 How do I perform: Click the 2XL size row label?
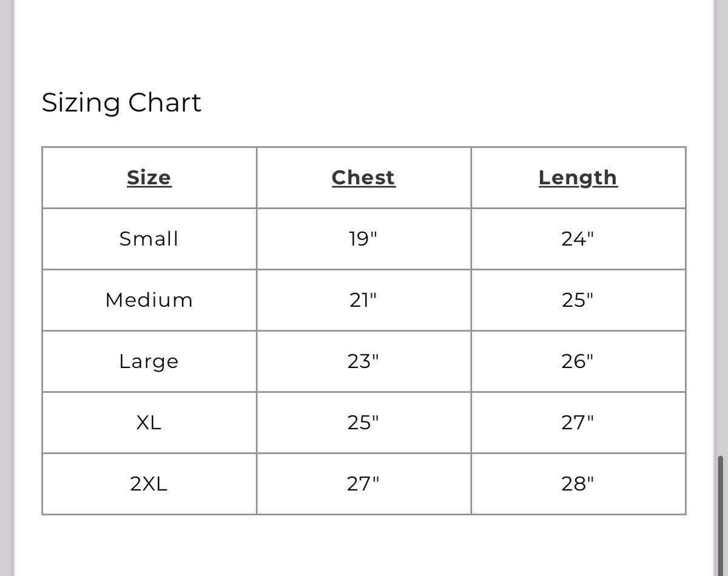[x=149, y=484]
